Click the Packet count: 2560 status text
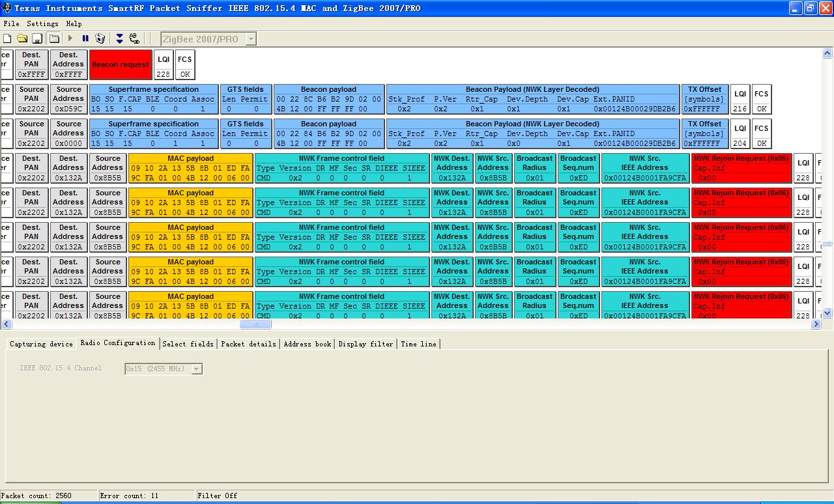This screenshot has width=834, height=504. [x=36, y=496]
